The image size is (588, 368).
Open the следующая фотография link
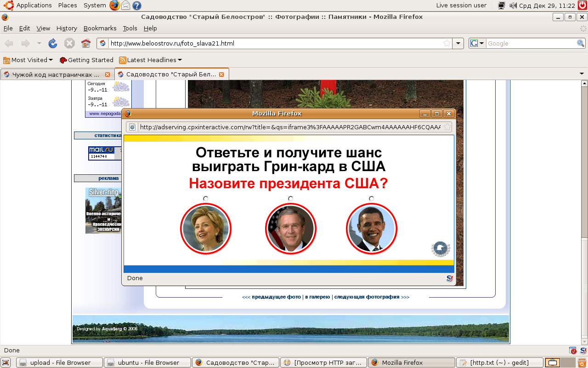(x=367, y=297)
